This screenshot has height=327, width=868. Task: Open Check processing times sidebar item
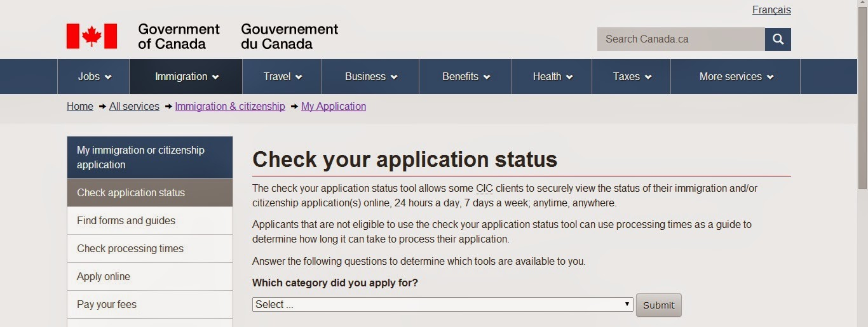coord(150,249)
